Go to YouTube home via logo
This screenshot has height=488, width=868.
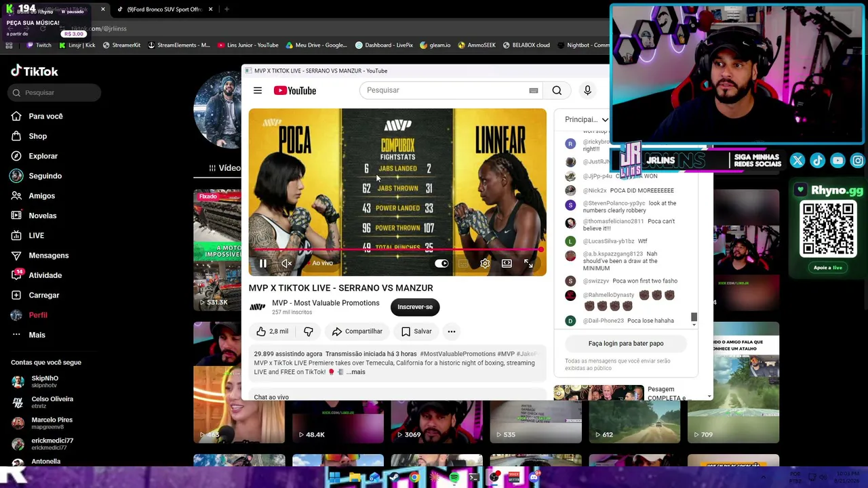(x=295, y=90)
